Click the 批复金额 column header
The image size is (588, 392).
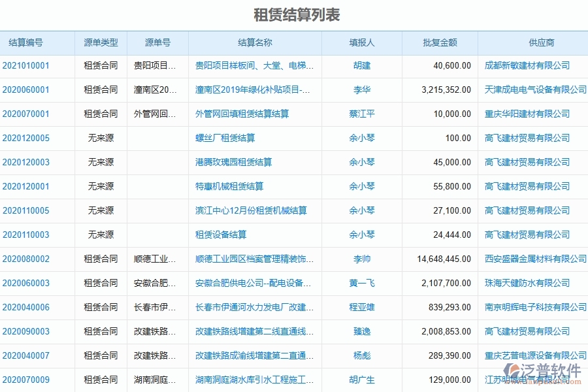(x=440, y=42)
